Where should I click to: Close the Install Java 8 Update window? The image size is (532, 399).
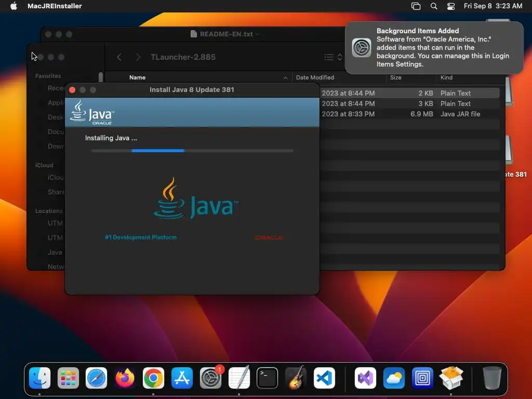coord(72,90)
